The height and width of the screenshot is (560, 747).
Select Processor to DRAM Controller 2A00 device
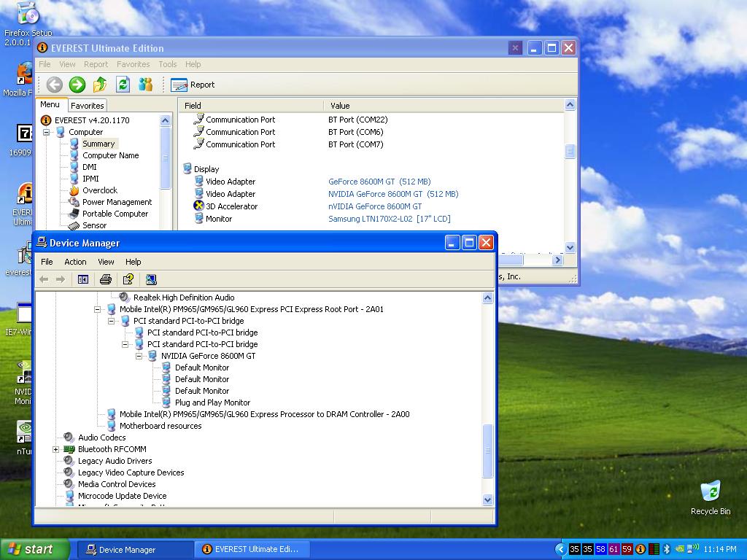(264, 414)
